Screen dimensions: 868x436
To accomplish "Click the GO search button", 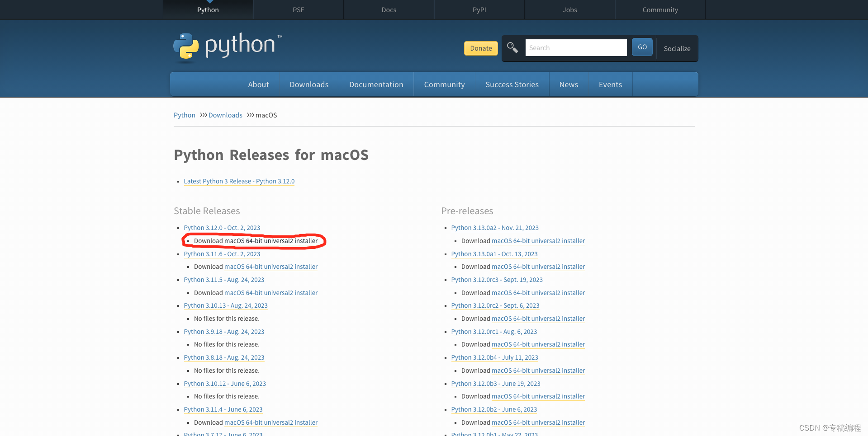I will (x=642, y=47).
